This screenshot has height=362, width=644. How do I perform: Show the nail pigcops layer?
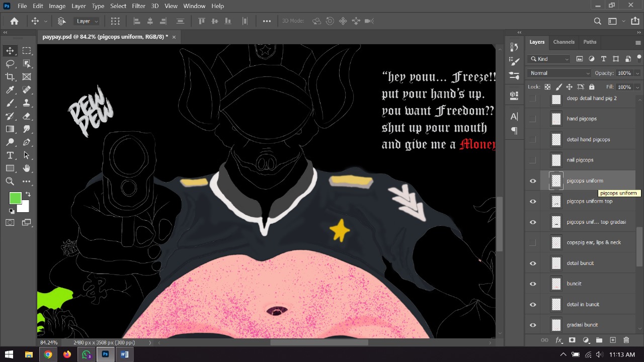click(x=533, y=160)
